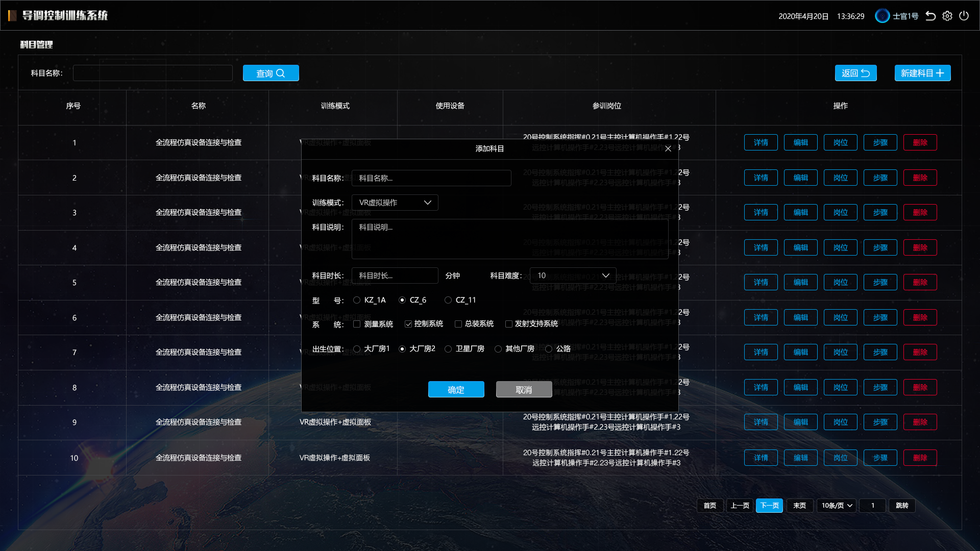980x551 pixels.
Task: Jump to 末页 in pagination
Action: [799, 506]
